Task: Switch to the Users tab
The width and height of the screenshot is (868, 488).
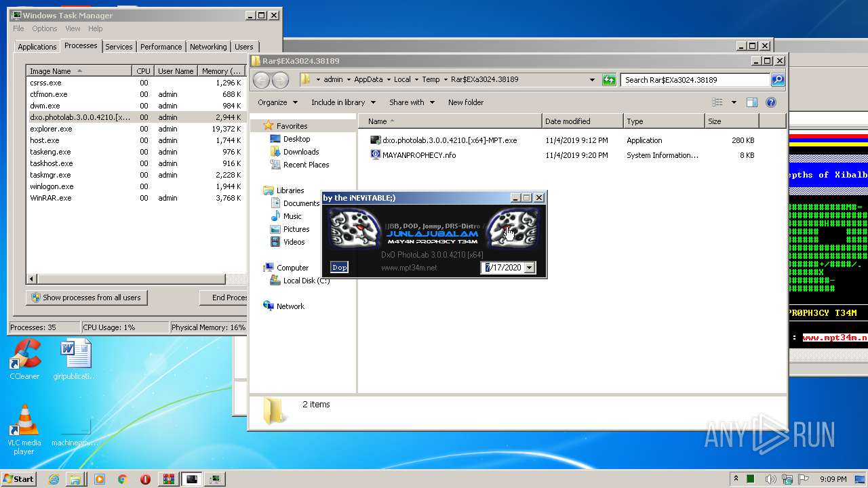Action: (244, 47)
